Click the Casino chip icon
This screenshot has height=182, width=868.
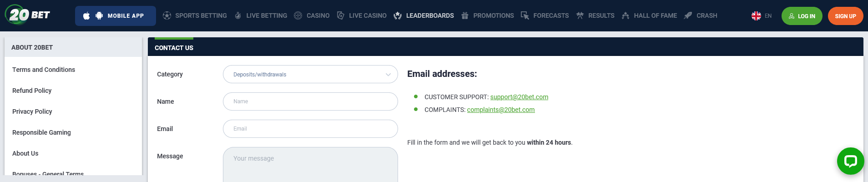298,15
